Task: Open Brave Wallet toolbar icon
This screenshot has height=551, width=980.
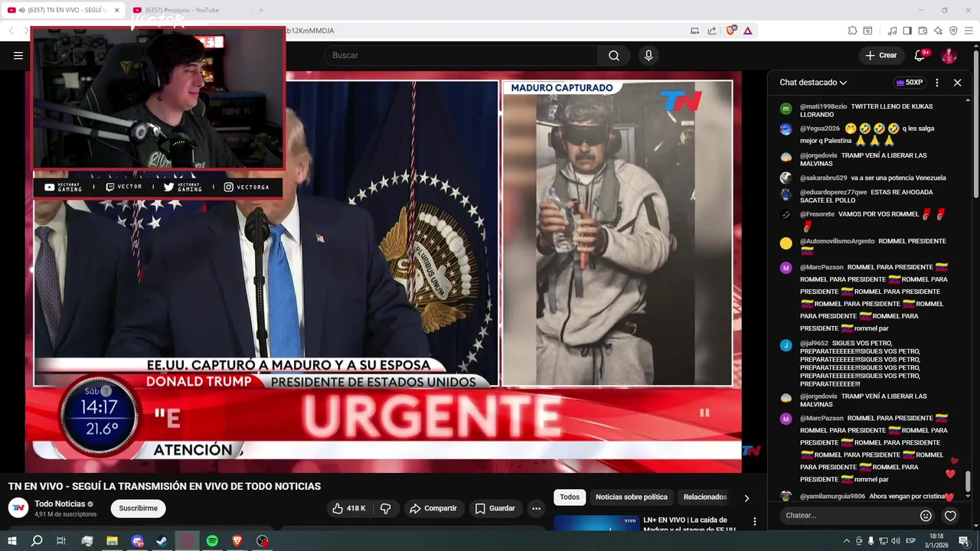Action: tap(923, 31)
